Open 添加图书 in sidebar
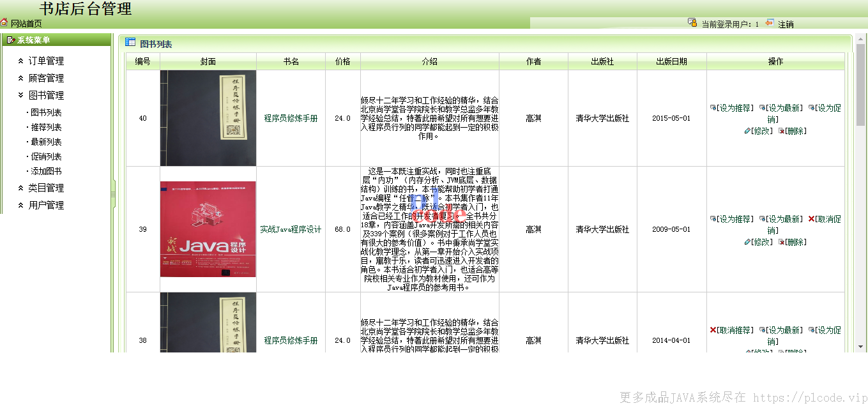 46,171
